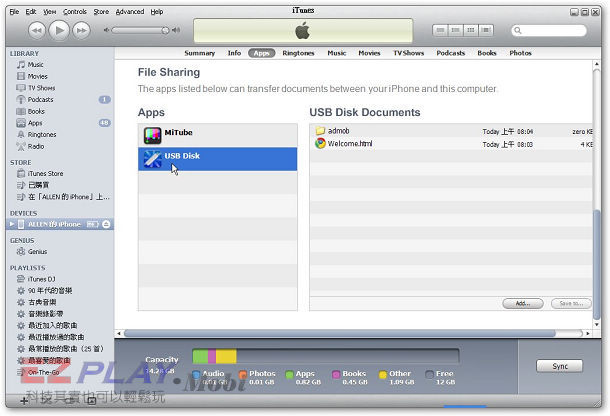Switch to the TV Shows tab

click(x=408, y=53)
